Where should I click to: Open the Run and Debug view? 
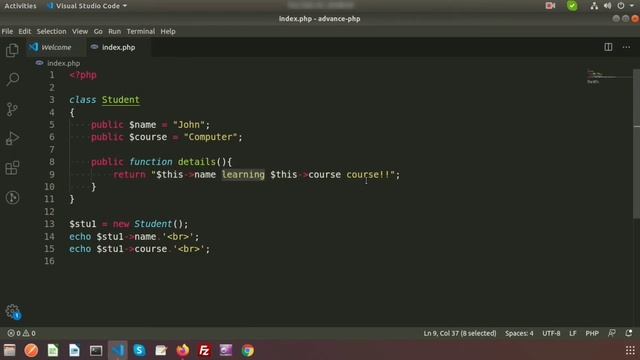pos(12,138)
